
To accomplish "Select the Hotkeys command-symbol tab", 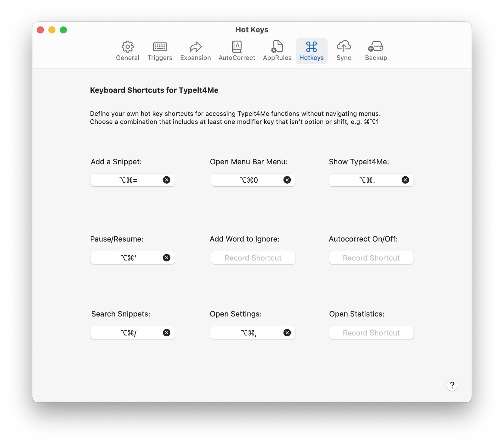I will coord(311,51).
